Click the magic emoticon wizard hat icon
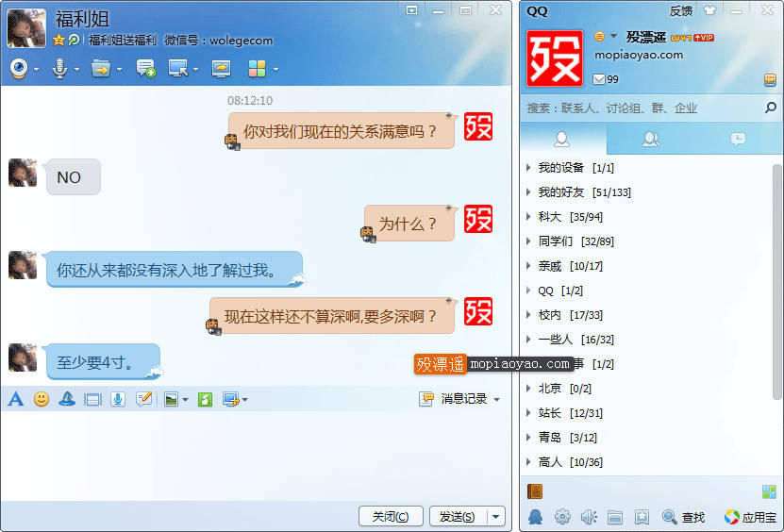 pyautogui.click(x=66, y=399)
